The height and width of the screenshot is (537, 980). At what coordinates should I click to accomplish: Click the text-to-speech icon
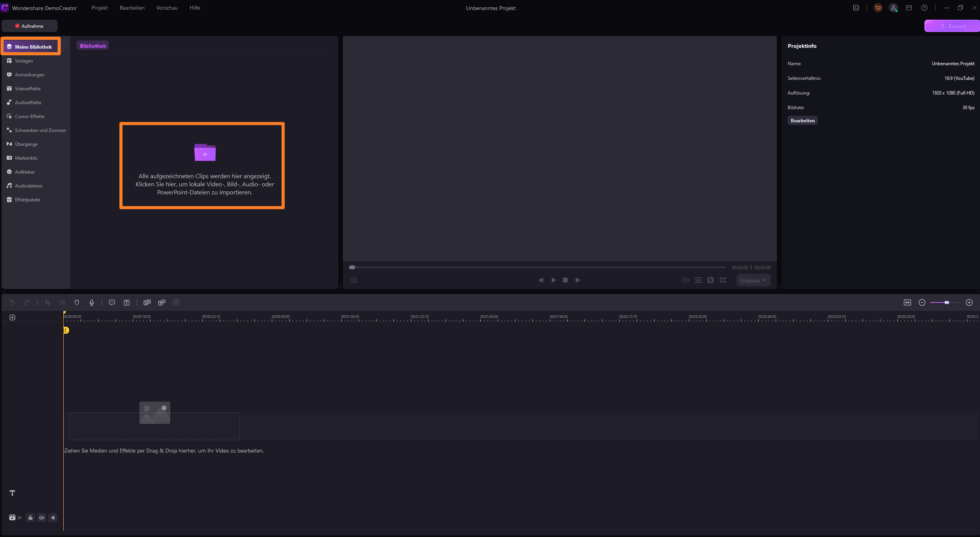click(x=162, y=302)
